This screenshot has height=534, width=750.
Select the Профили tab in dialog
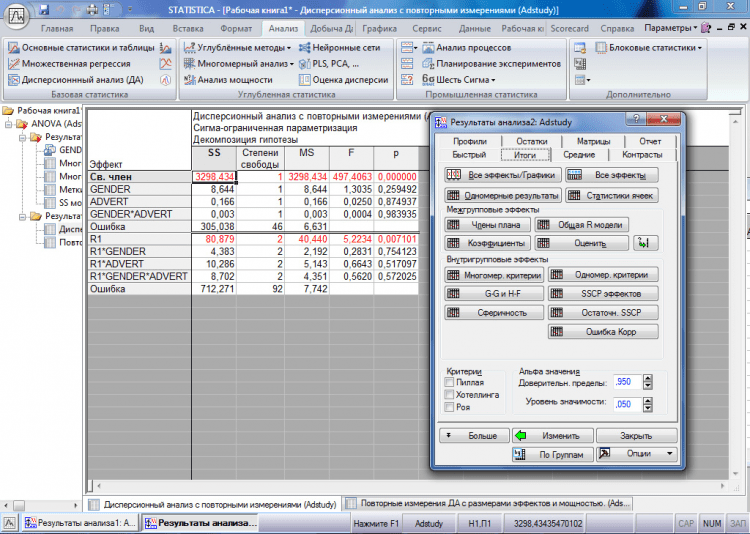tap(470, 141)
